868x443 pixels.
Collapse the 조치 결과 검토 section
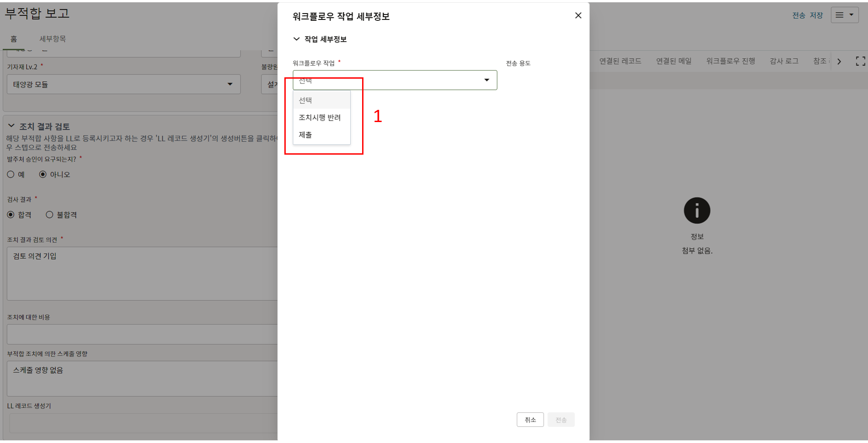point(11,126)
